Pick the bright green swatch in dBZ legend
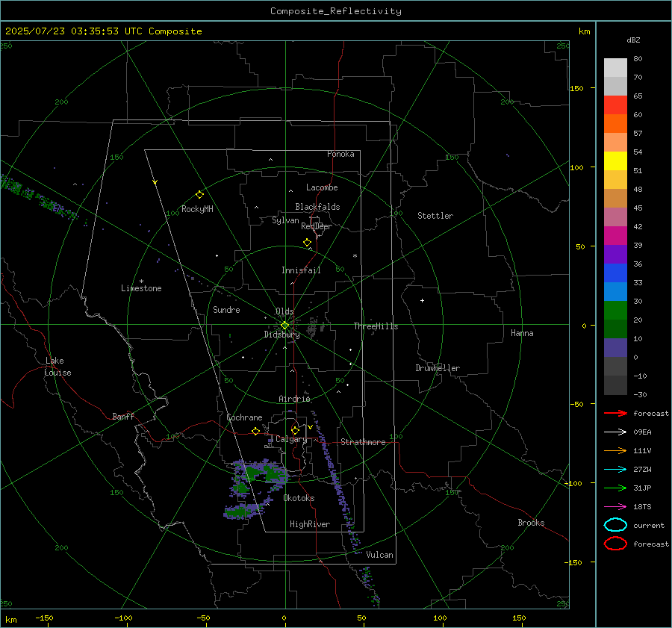Image resolution: width=672 pixels, height=628 pixels. pos(615,310)
